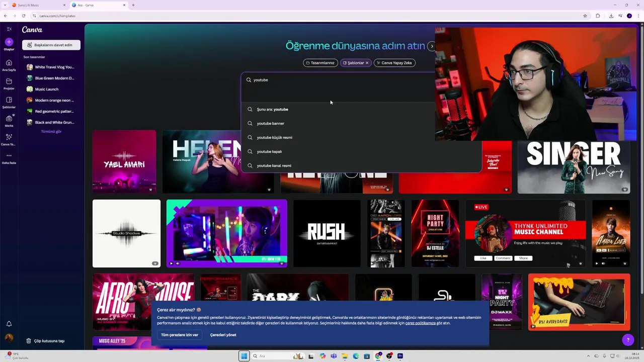The width and height of the screenshot is (644, 362).
Task: Click Başkalarını davet edin button
Action: [51, 45]
